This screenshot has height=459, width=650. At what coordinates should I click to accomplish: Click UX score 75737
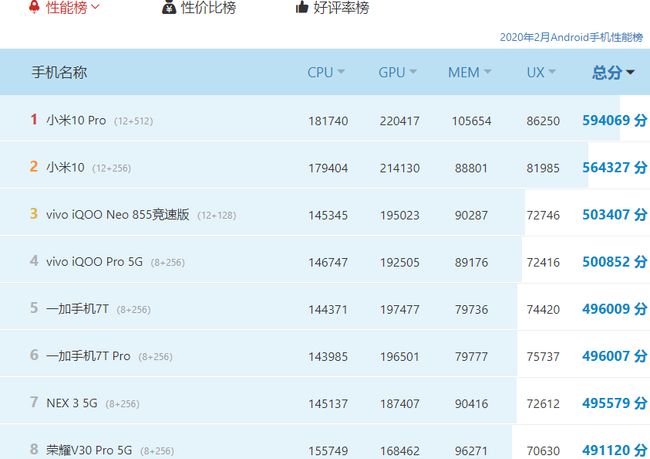(543, 357)
